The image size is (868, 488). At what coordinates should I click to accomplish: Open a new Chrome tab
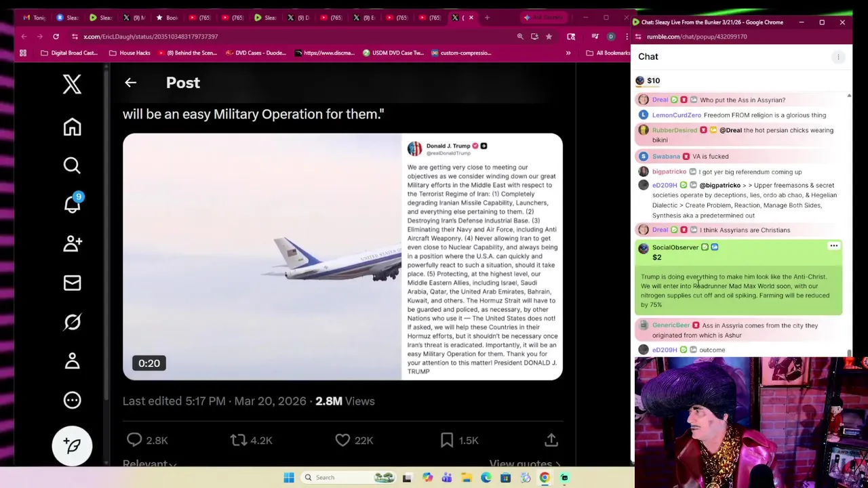point(487,18)
